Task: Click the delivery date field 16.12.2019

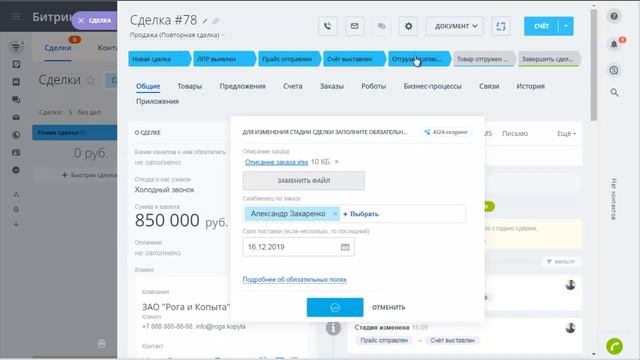Action: coord(298,247)
